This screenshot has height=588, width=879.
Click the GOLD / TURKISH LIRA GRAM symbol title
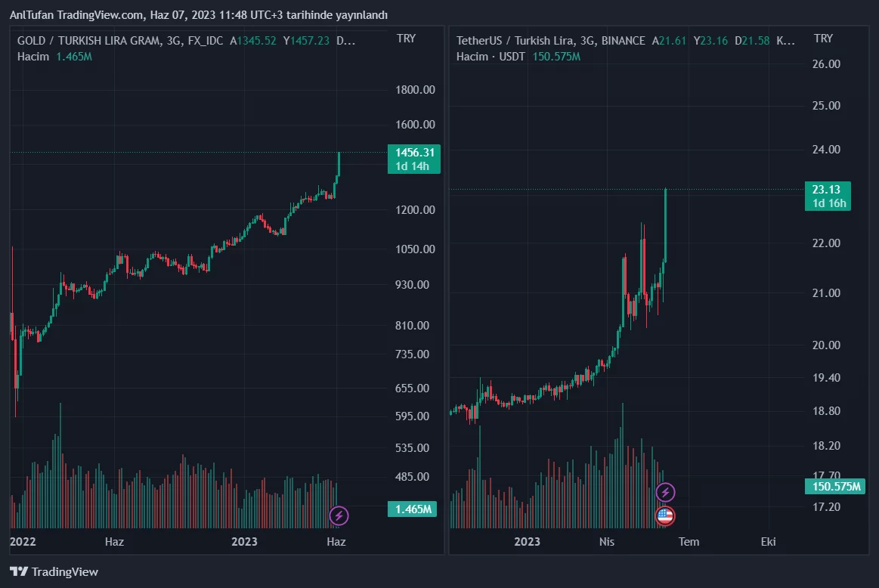88,41
